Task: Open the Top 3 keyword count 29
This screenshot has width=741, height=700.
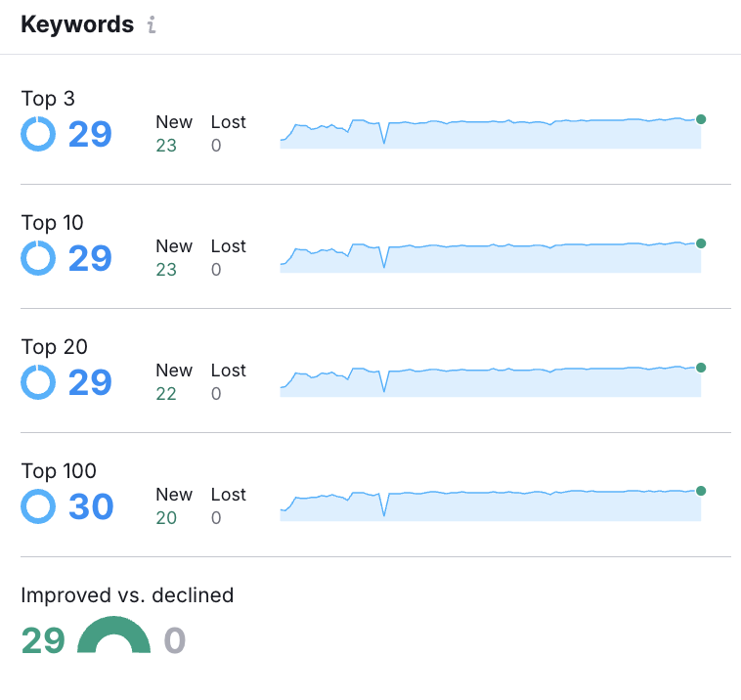Action: coord(90,134)
